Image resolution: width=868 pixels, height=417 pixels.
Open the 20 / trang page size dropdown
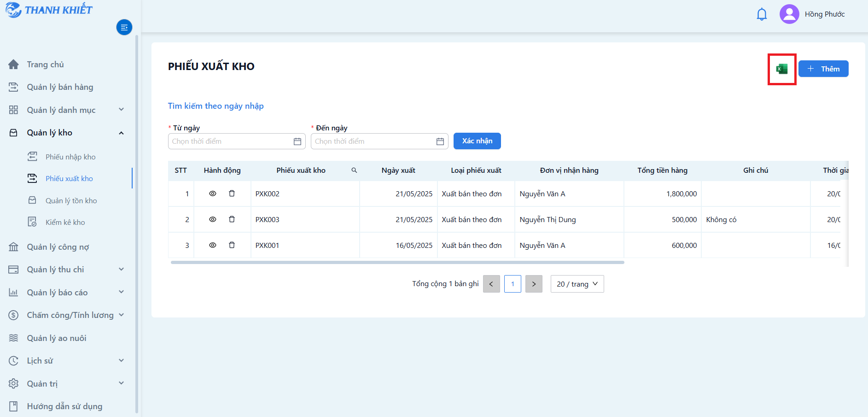577,284
